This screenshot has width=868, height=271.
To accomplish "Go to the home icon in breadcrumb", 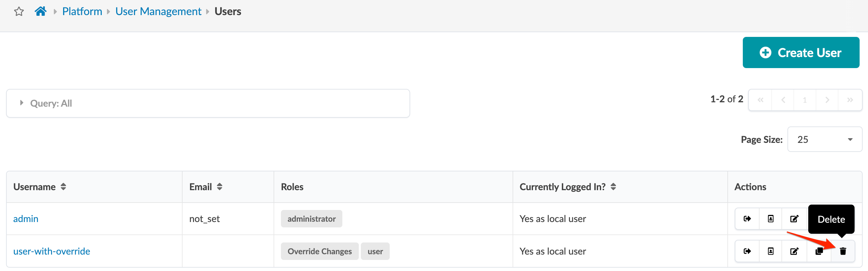I will (40, 11).
